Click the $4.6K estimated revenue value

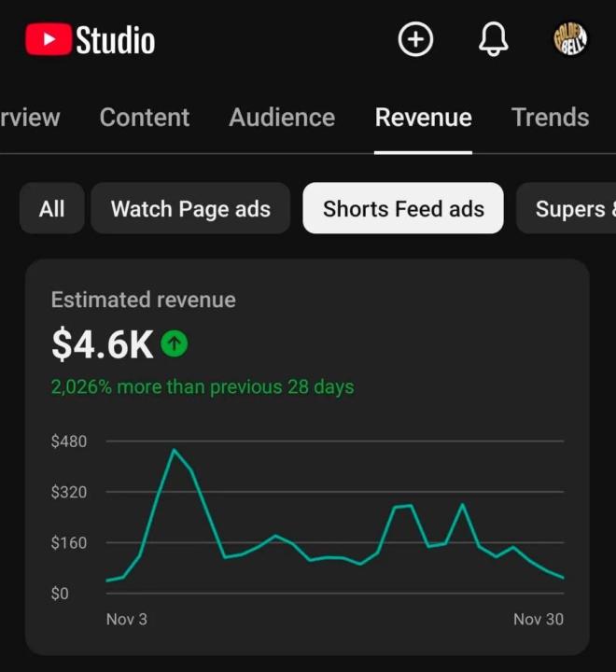point(102,344)
